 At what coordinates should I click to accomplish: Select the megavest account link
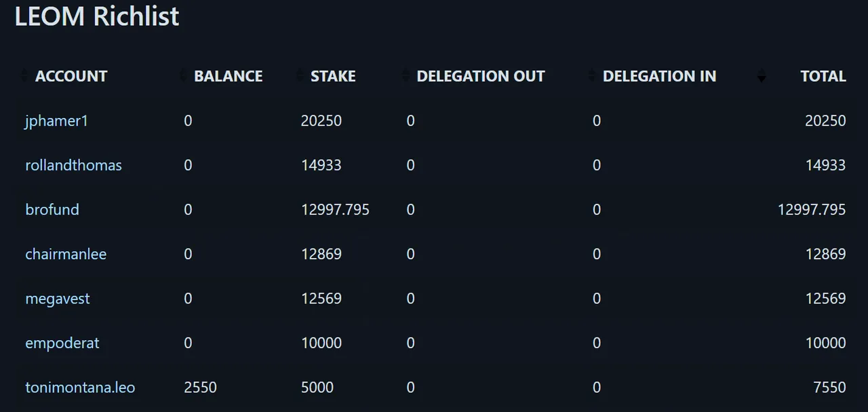(x=58, y=299)
